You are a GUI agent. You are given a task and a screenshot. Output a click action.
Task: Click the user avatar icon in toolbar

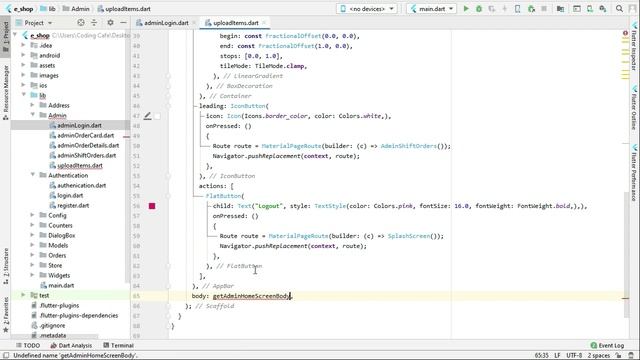(x=632, y=9)
